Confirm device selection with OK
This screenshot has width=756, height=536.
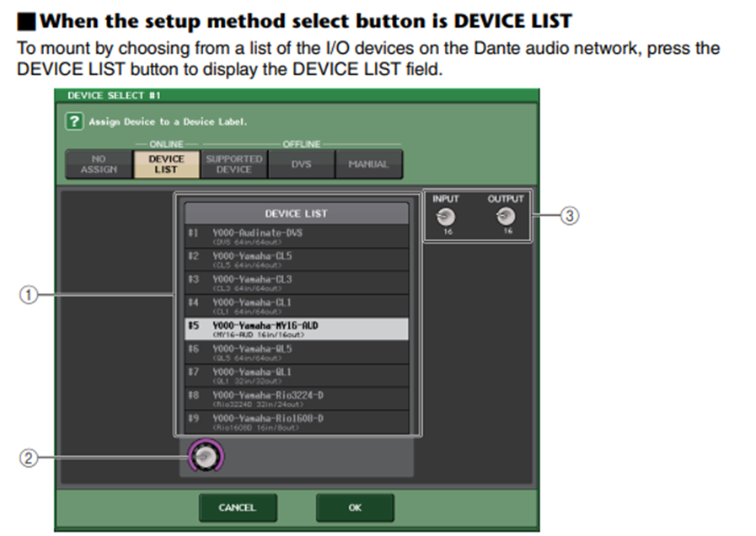[354, 507]
